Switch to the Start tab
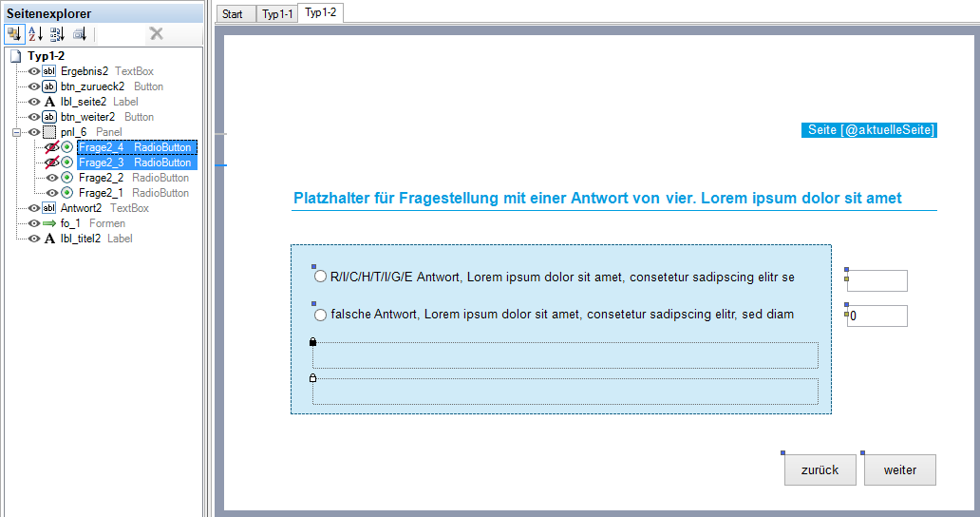 [x=233, y=14]
